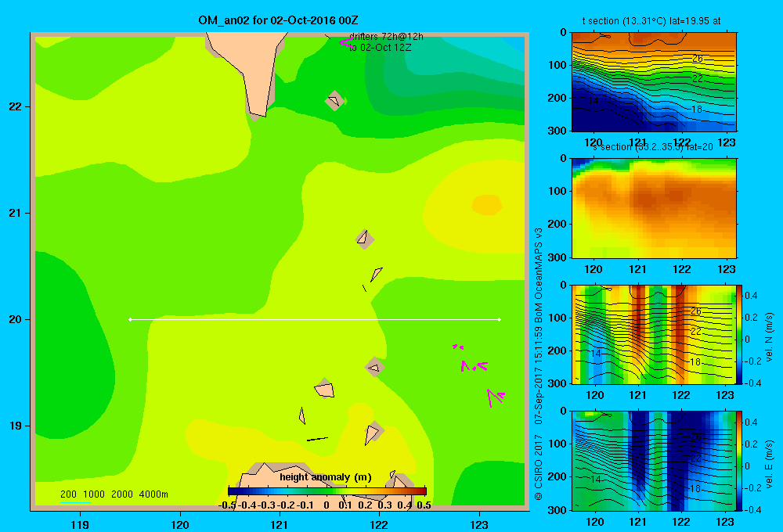
Task: Click latitude label 22 on the main map axis
Action: [15, 106]
